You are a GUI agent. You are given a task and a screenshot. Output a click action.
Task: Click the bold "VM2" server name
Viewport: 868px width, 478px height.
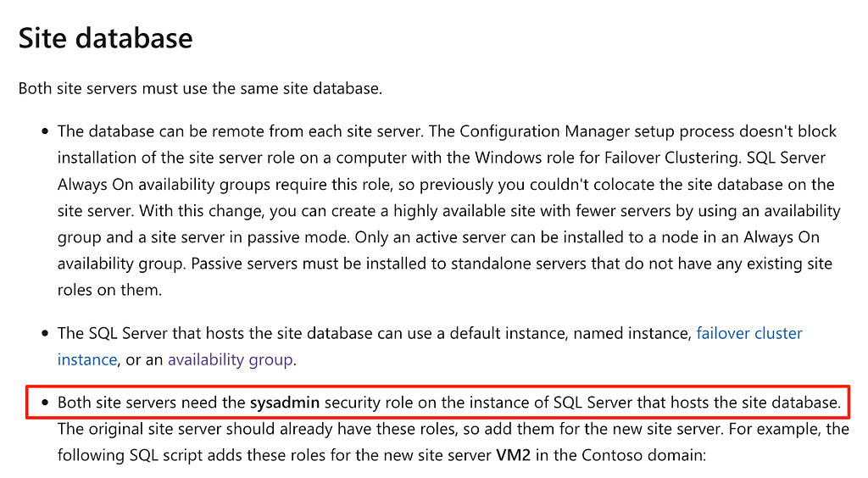[x=514, y=454]
